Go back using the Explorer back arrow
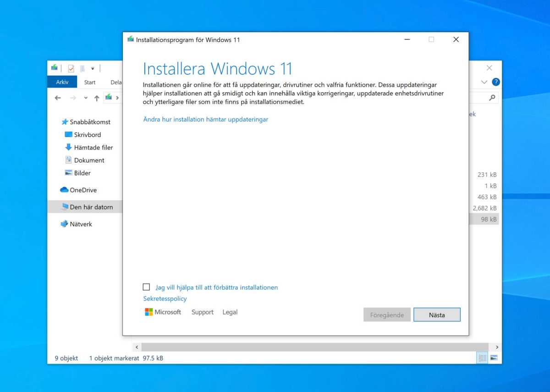 point(58,98)
